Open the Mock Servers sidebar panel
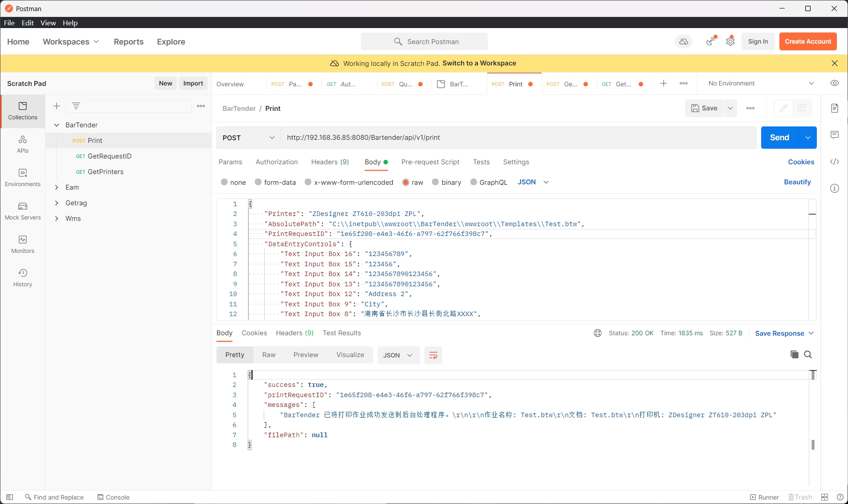Image resolution: width=848 pixels, height=504 pixels. click(23, 211)
